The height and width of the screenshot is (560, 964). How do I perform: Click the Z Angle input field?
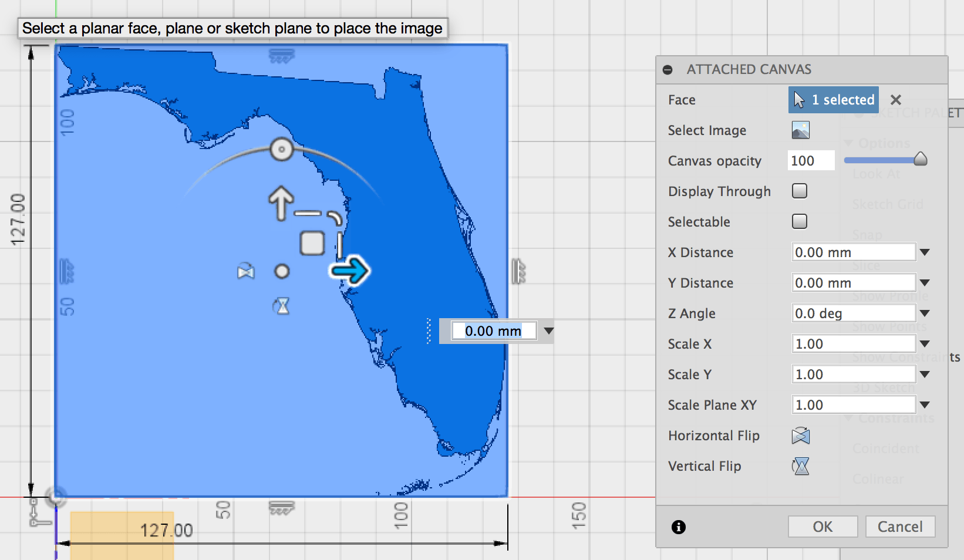854,313
